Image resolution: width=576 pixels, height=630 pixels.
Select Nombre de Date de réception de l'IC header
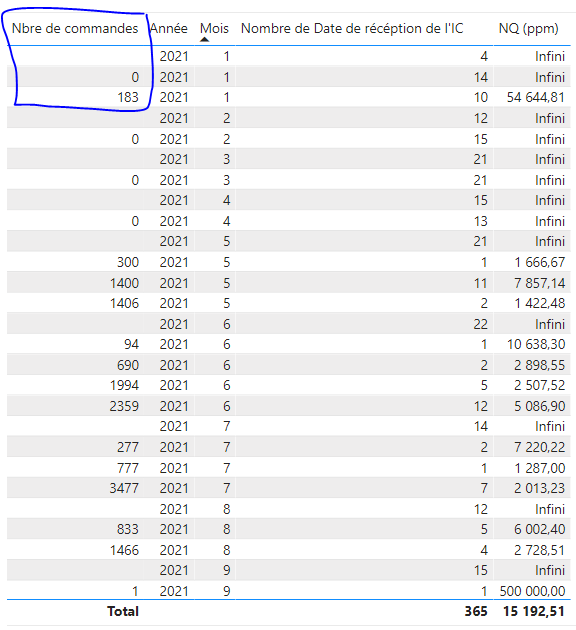(x=352, y=29)
